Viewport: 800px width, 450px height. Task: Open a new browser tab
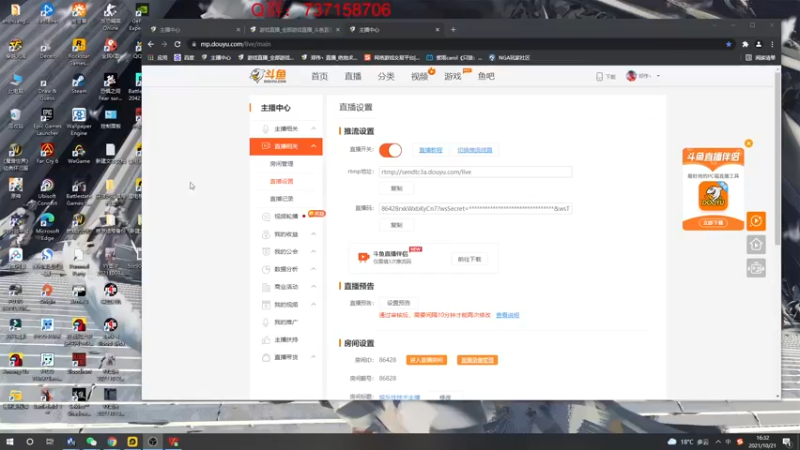click(x=453, y=30)
